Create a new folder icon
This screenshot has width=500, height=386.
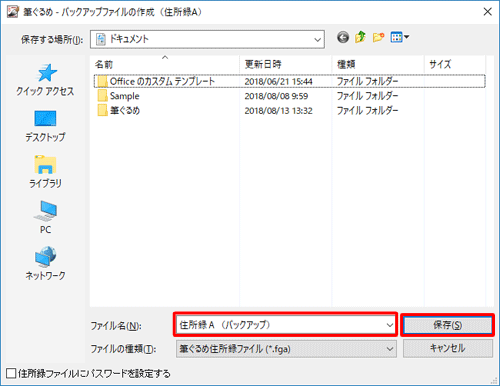pyautogui.click(x=378, y=37)
